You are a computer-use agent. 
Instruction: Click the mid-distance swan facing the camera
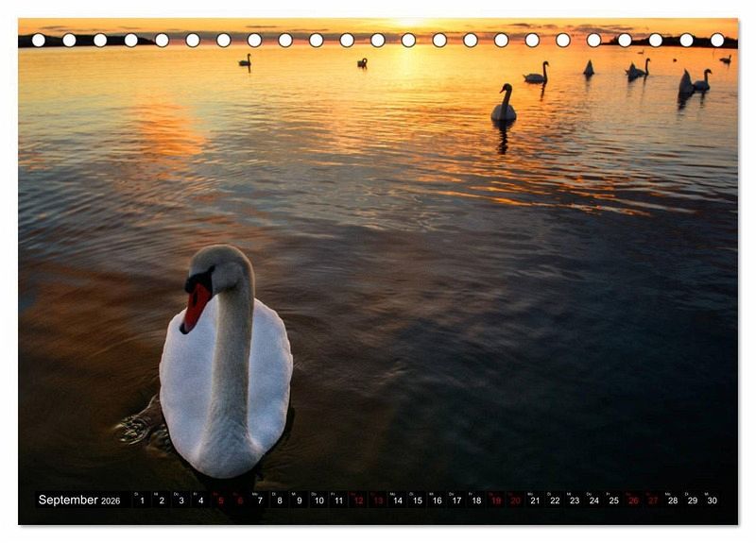504,105
